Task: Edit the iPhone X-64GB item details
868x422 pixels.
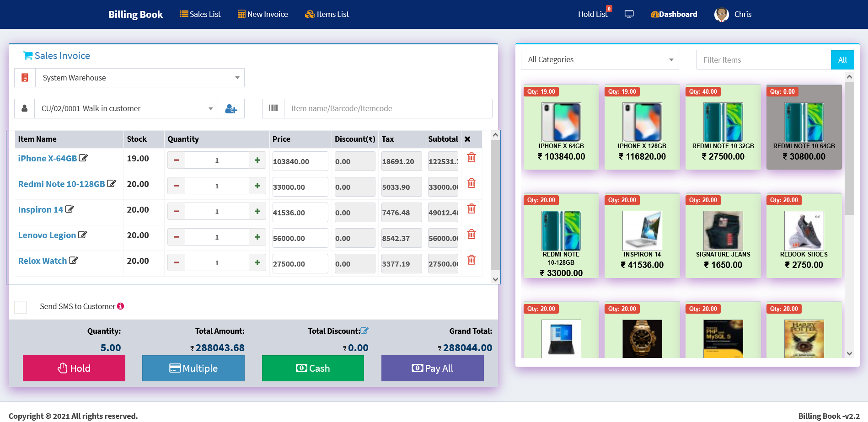Action: (83, 158)
